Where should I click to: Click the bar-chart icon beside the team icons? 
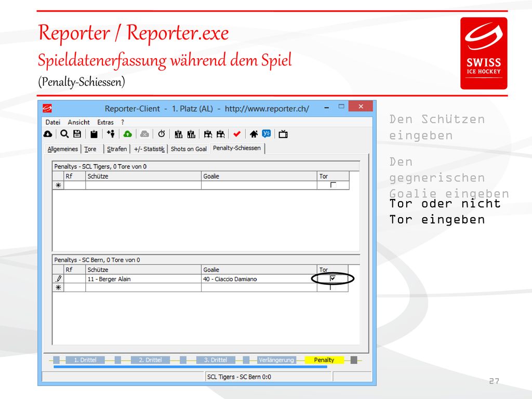[191, 135]
